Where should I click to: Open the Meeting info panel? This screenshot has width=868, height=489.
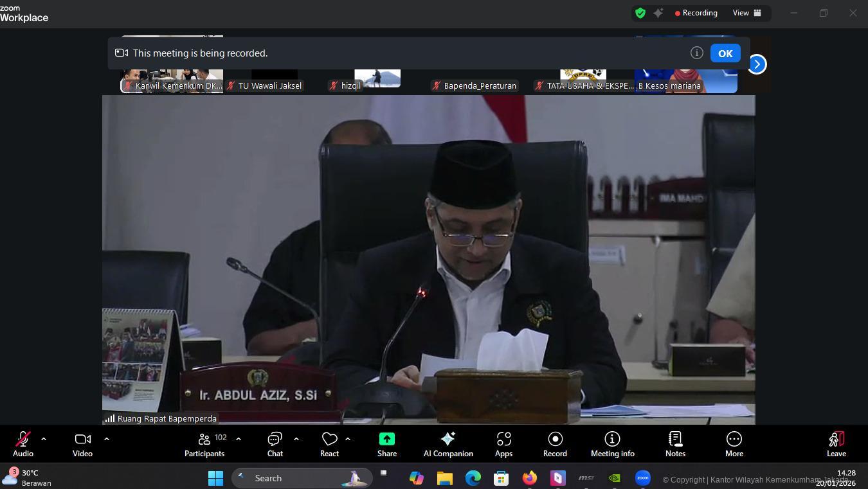point(612,444)
